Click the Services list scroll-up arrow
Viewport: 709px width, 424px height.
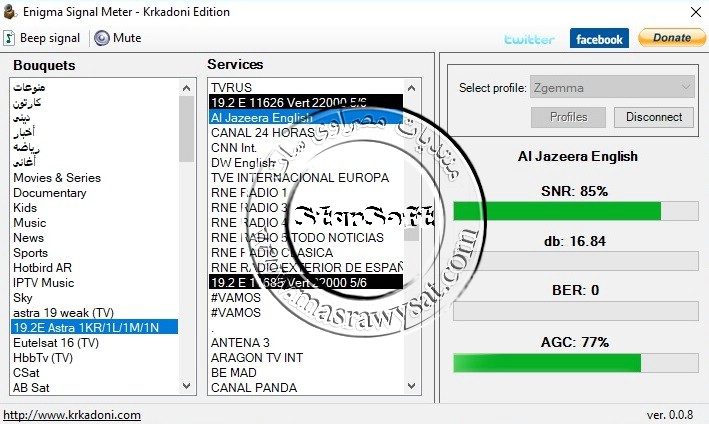coord(411,88)
